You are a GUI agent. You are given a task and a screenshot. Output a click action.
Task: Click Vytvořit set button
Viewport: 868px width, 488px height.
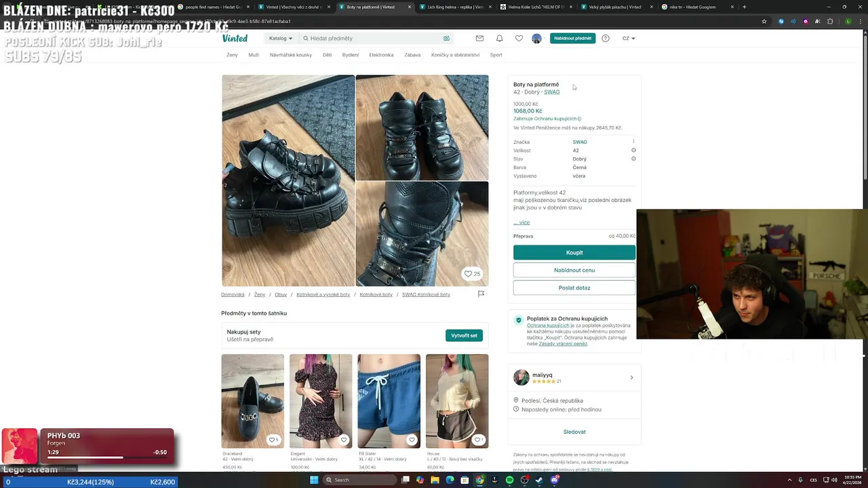(464, 335)
